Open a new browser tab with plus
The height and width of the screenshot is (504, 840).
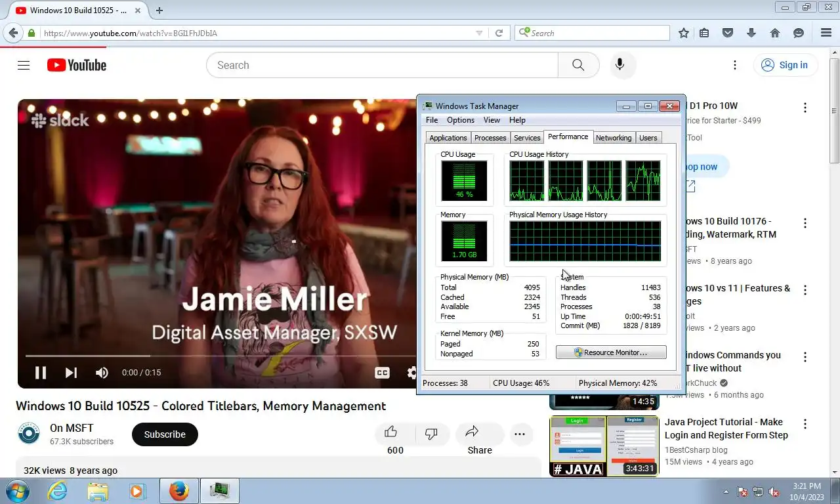click(159, 10)
